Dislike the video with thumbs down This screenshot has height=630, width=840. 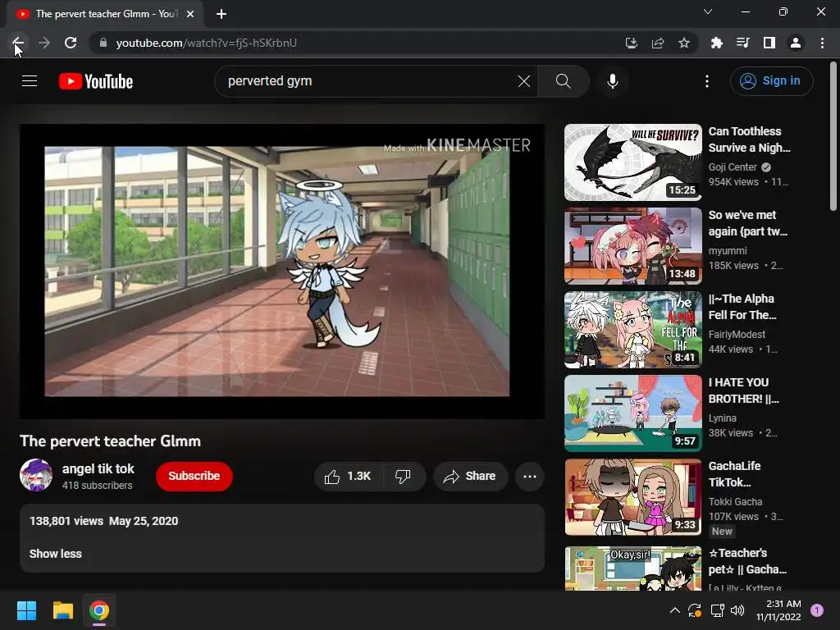click(x=404, y=477)
